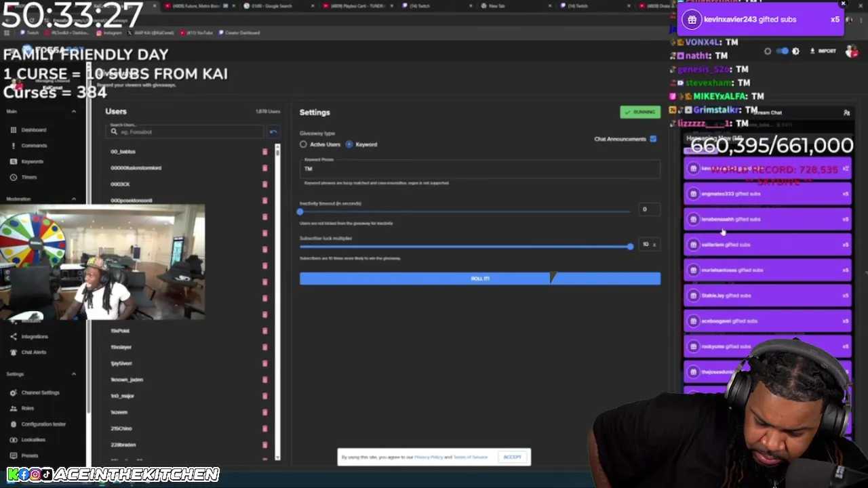Image resolution: width=868 pixels, height=488 pixels.
Task: Open the Privacy Policy link
Action: point(429,457)
